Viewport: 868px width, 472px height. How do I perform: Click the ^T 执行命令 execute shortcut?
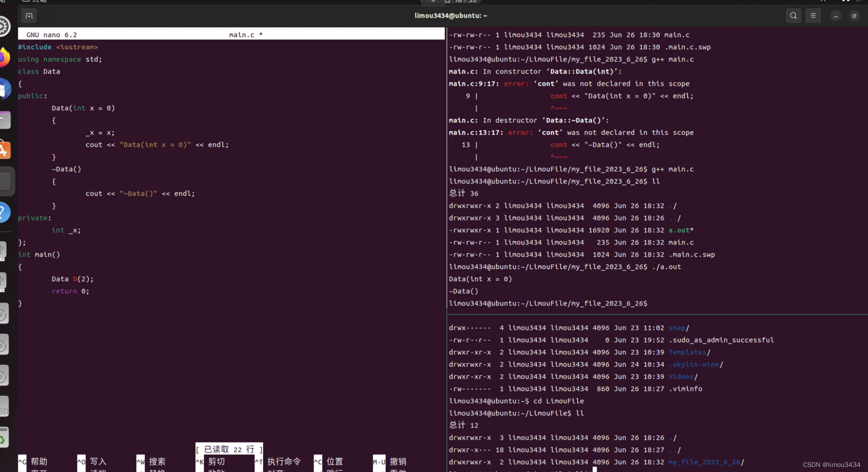(278, 462)
